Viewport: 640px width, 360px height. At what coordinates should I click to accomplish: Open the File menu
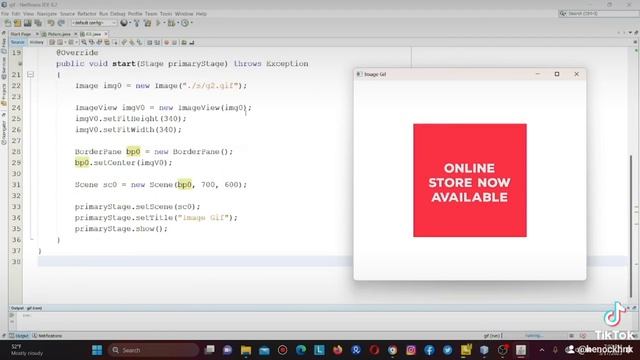click(5, 14)
